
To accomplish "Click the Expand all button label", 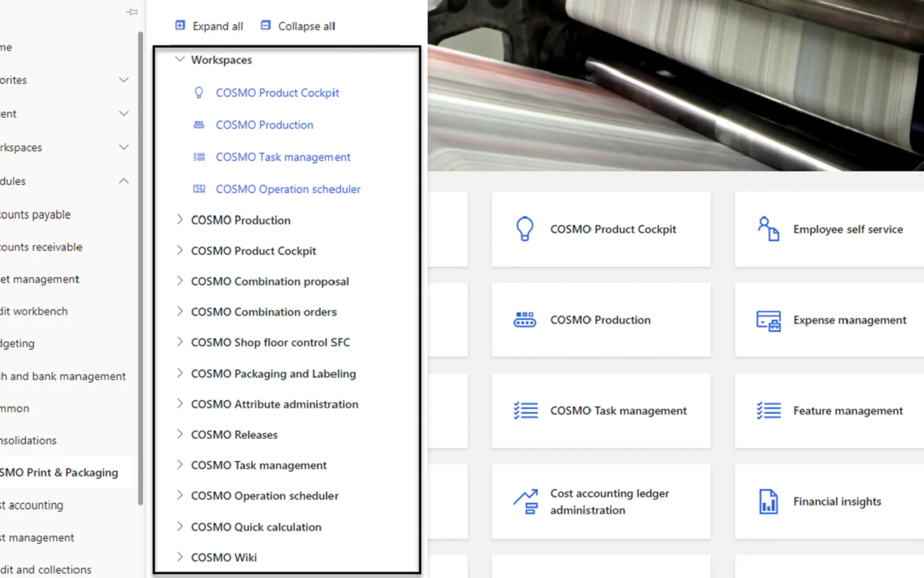I will coord(218,26).
